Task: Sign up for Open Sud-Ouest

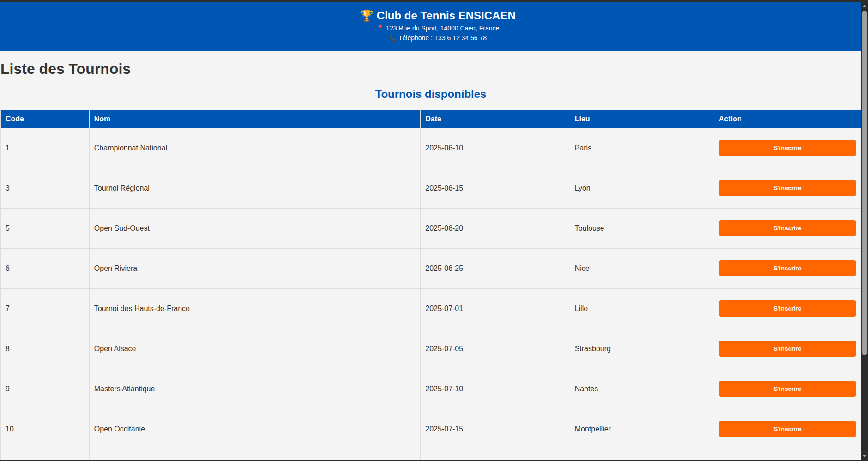Action: click(787, 228)
